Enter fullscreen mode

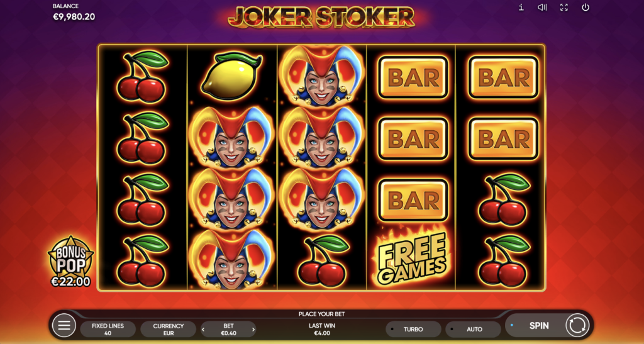(x=564, y=8)
